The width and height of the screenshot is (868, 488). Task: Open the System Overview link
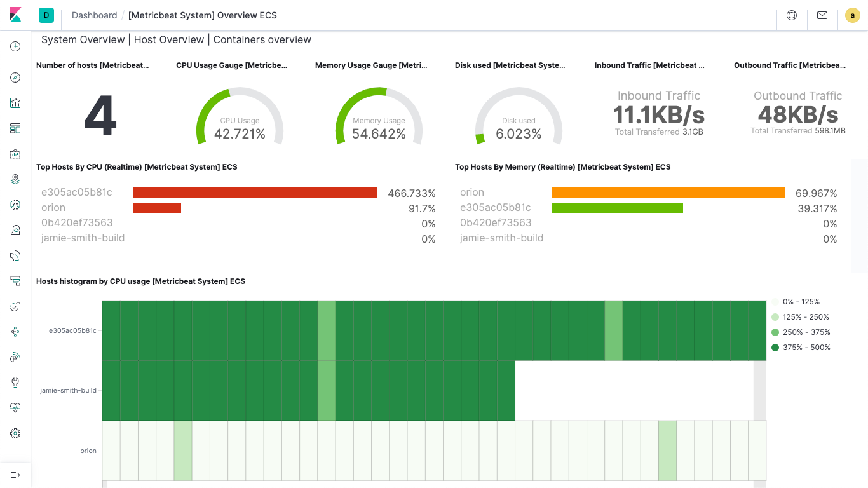(83, 39)
